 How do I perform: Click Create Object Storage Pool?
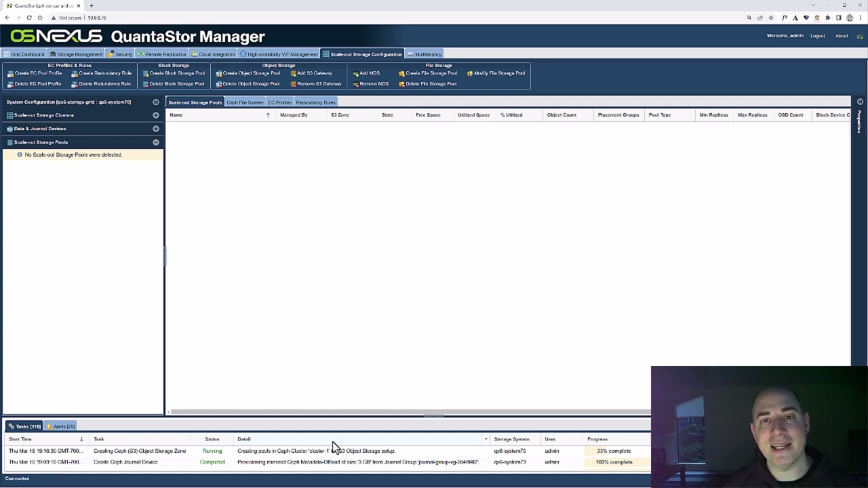(x=248, y=73)
